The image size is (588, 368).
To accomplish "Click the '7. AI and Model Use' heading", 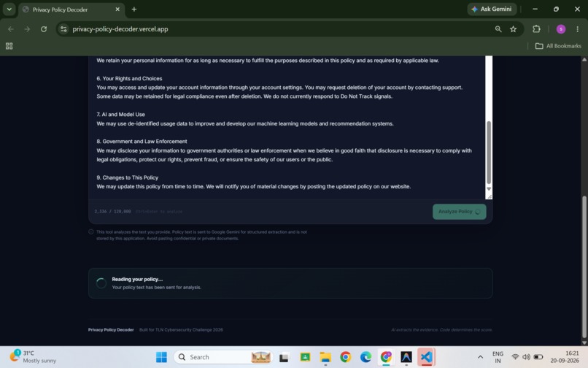I will (x=121, y=114).
